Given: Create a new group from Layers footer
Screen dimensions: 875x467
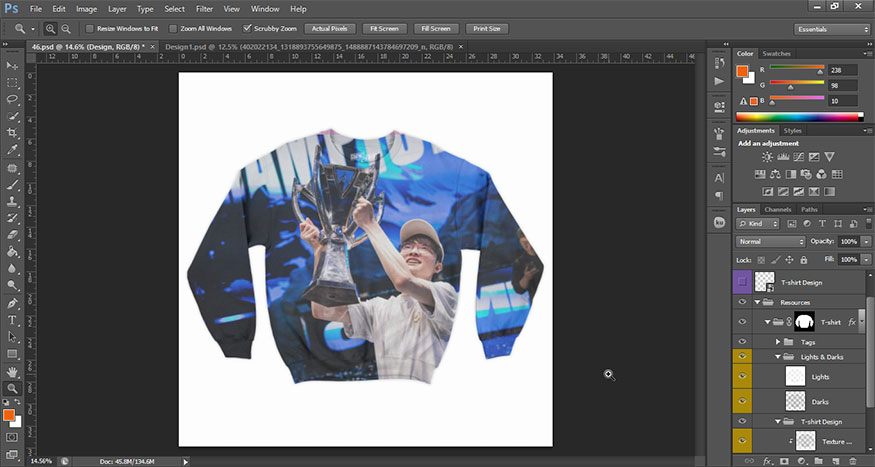Looking at the screenshot, I should point(818,461).
